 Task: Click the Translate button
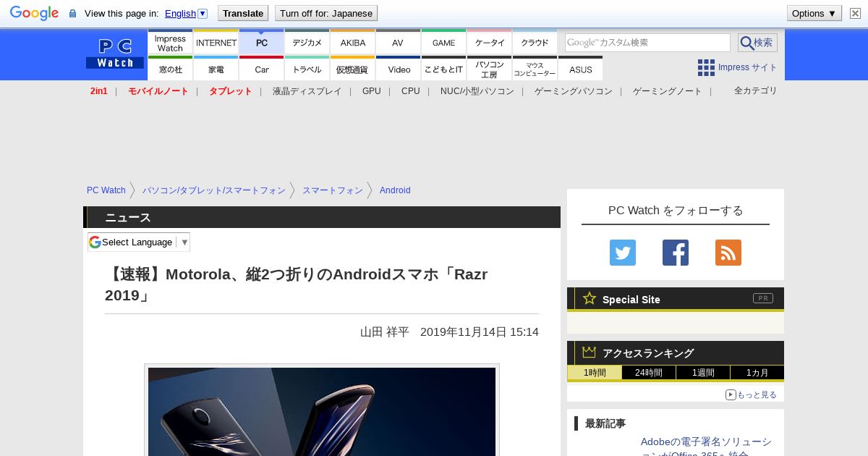pos(243,13)
